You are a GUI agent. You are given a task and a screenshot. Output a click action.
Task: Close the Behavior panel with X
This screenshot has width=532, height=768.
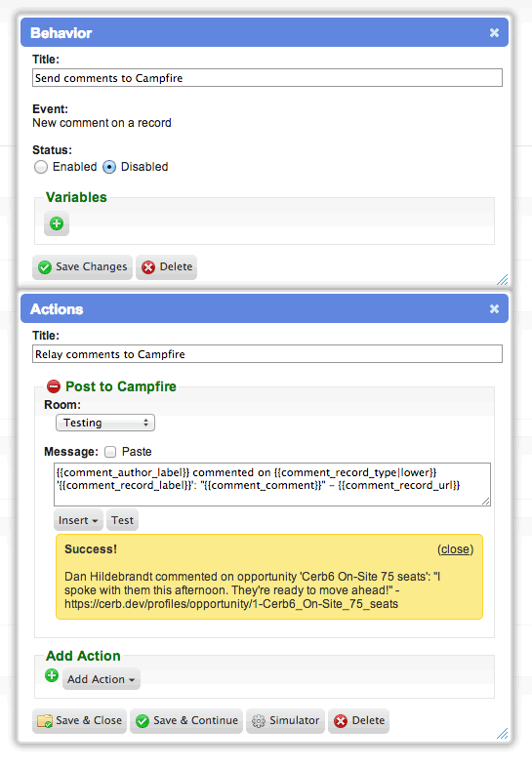tap(494, 33)
